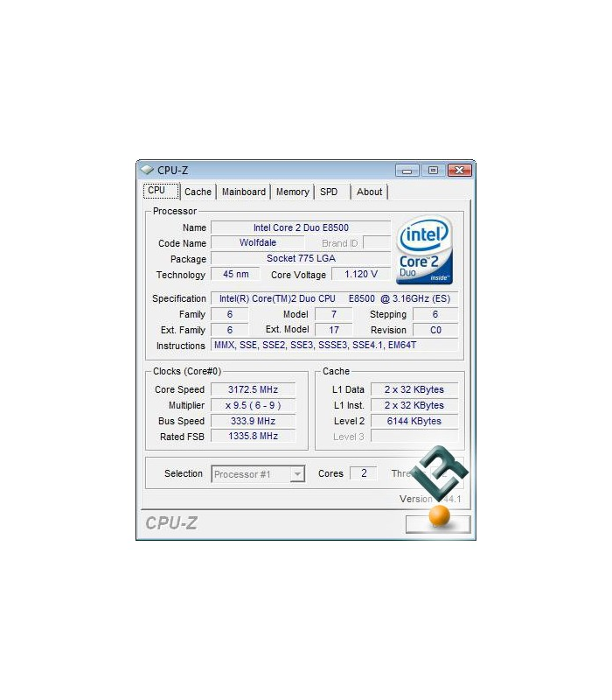
Task: Open the SPD tab
Action: [x=332, y=192]
